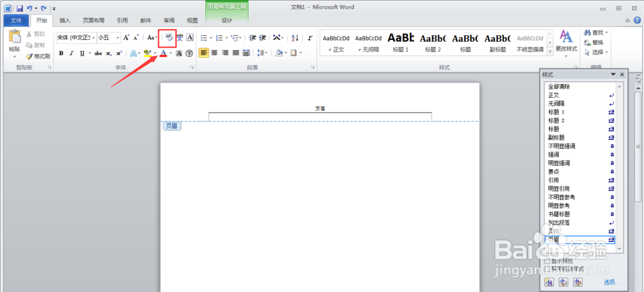The image size is (644, 292).
Task: Apply the red font color button
Action: [x=164, y=53]
